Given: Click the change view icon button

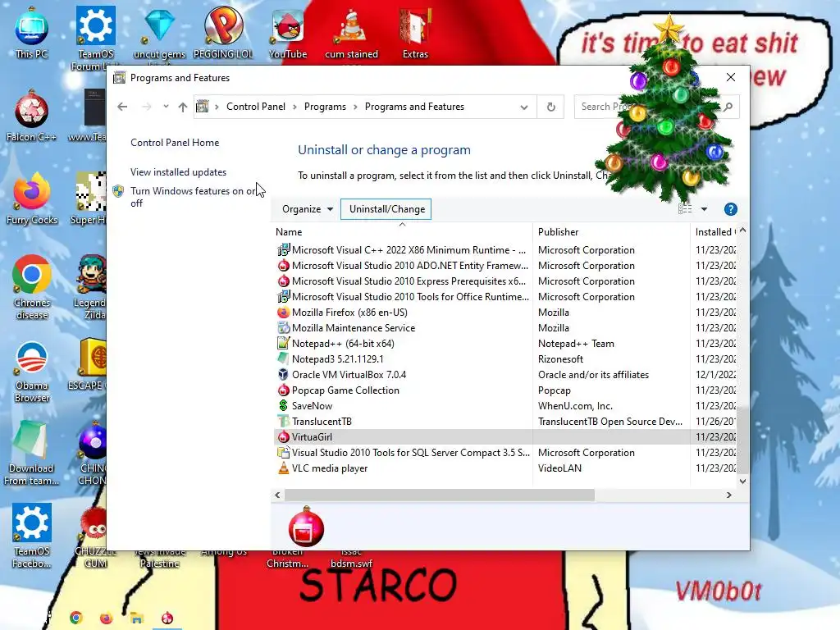Looking at the screenshot, I should coord(685,209).
